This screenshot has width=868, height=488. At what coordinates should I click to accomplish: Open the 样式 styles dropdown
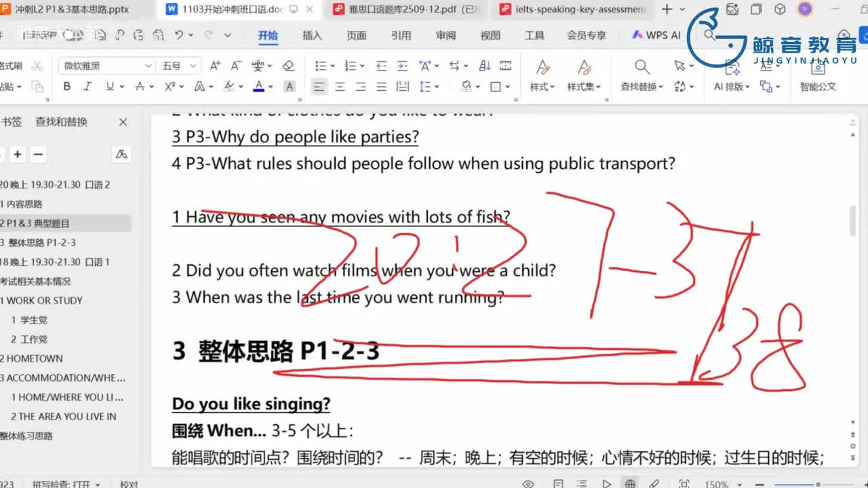tap(542, 87)
